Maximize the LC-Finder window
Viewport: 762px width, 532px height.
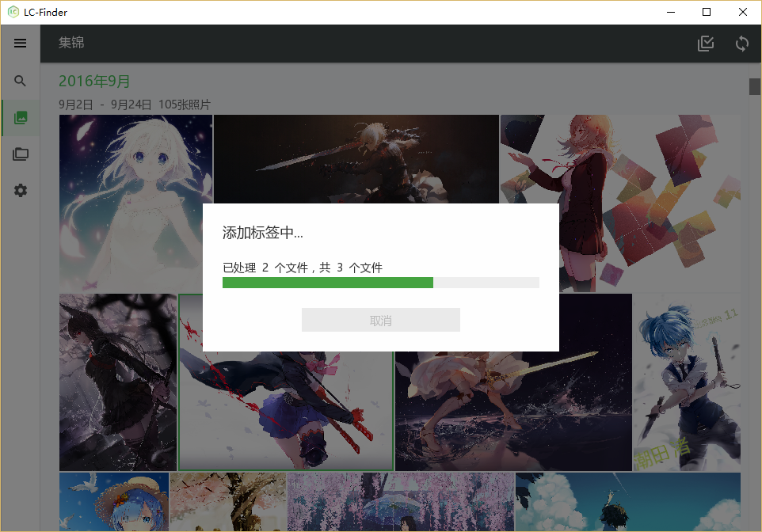pos(707,12)
